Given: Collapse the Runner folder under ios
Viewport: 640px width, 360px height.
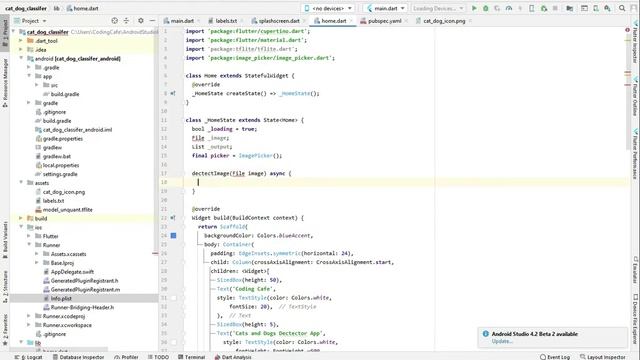Looking at the screenshot, I should click(29, 245).
